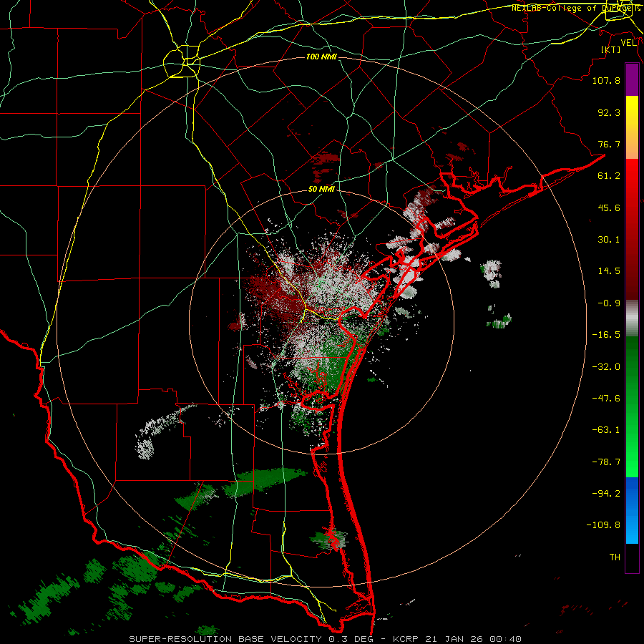Screen dimensions: 644x644
Task: Click the -16.5 velocity scale value
Action: [x=606, y=335]
